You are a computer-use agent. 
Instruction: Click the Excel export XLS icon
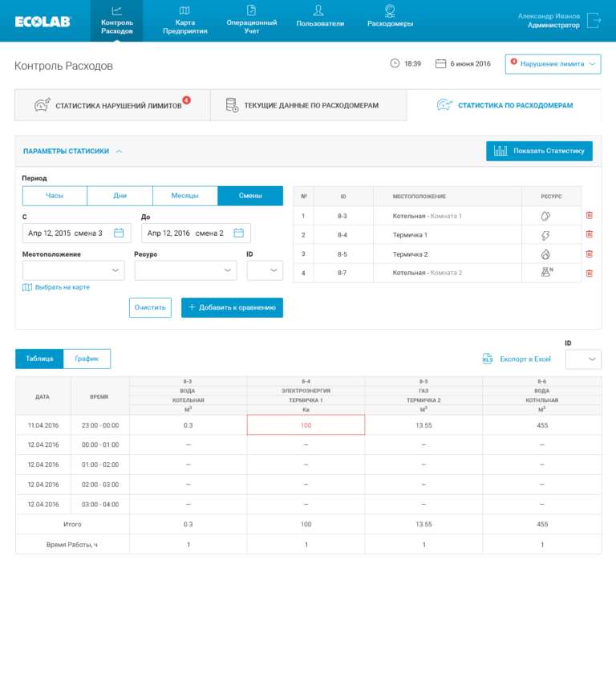(x=487, y=359)
